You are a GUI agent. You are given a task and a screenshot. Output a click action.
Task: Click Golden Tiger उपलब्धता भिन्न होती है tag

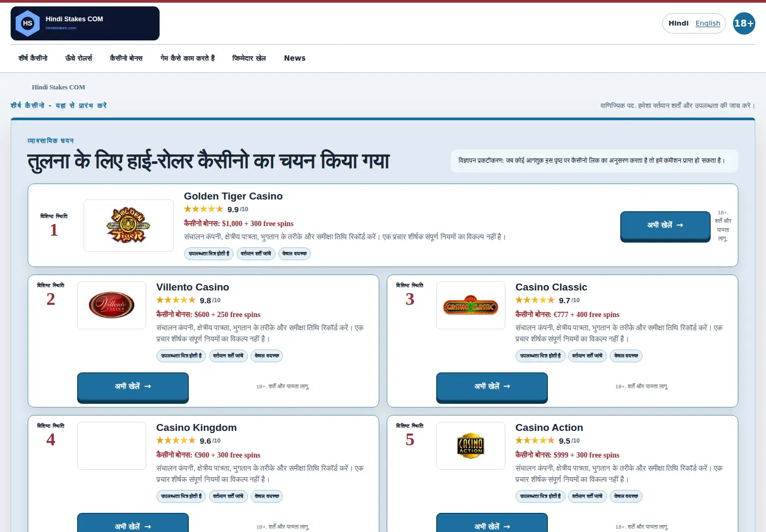coord(209,254)
